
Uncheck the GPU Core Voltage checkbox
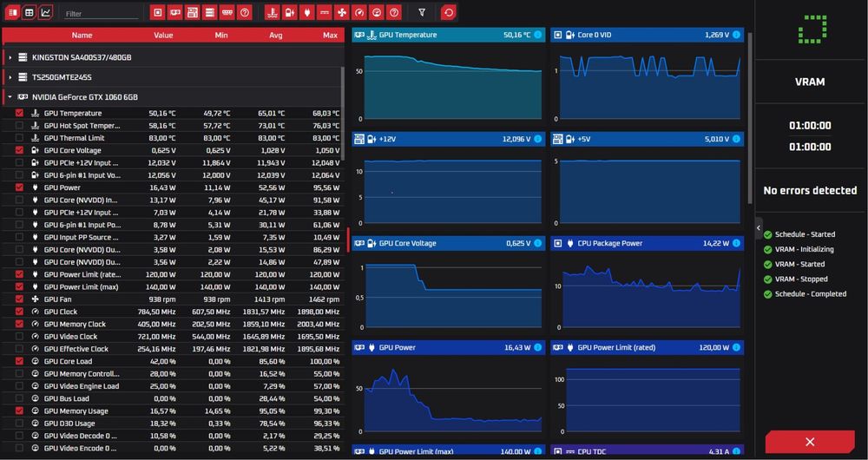pos(19,150)
